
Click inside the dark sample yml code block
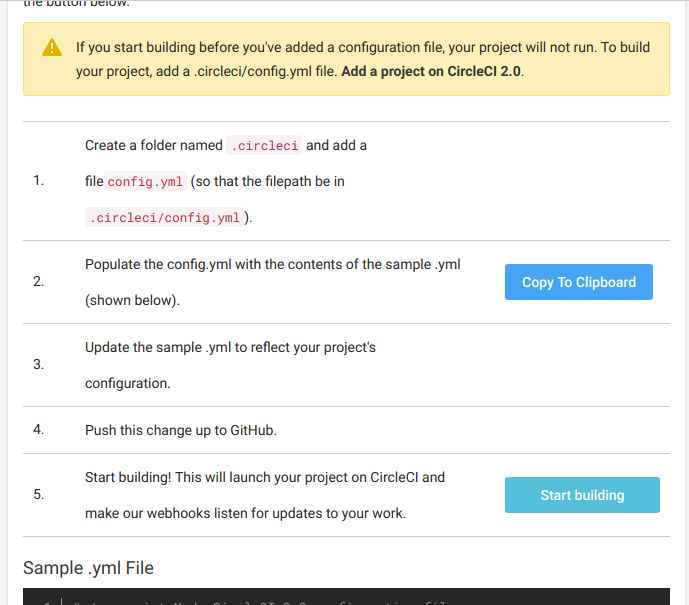click(346, 597)
